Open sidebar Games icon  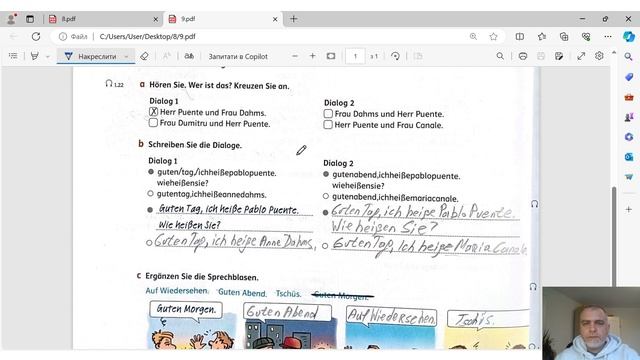pyautogui.click(x=629, y=117)
